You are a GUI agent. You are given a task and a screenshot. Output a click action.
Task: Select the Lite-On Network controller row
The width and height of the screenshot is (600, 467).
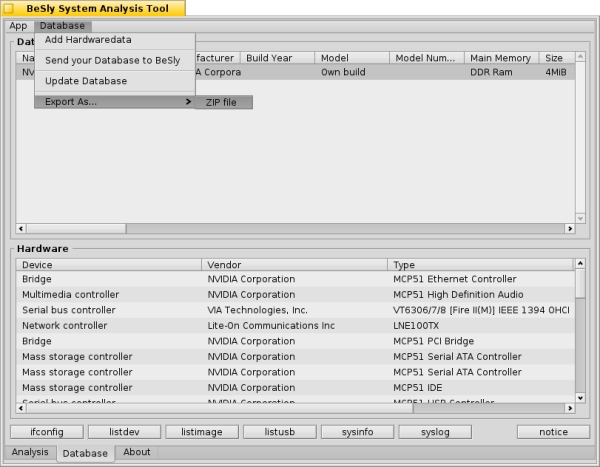pyautogui.click(x=294, y=326)
